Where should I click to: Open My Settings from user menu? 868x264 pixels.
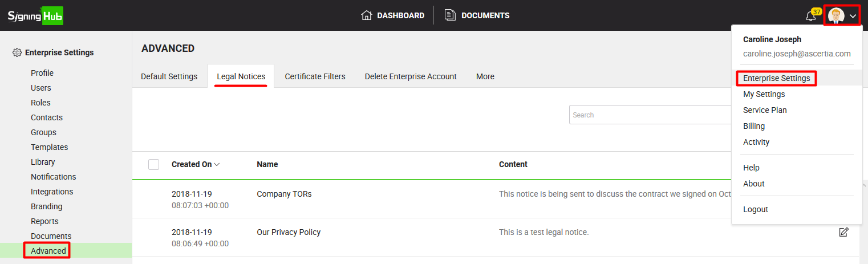pos(764,94)
